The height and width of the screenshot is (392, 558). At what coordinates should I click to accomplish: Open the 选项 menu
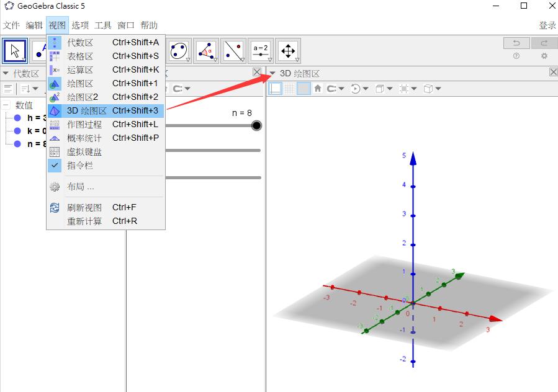click(80, 25)
